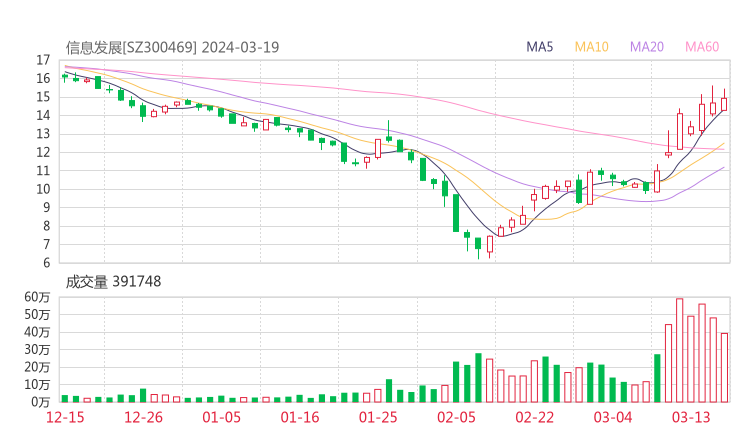The width and height of the screenshot is (740, 440).
Task: Click the 30万 volume axis label
Action: tap(37, 350)
